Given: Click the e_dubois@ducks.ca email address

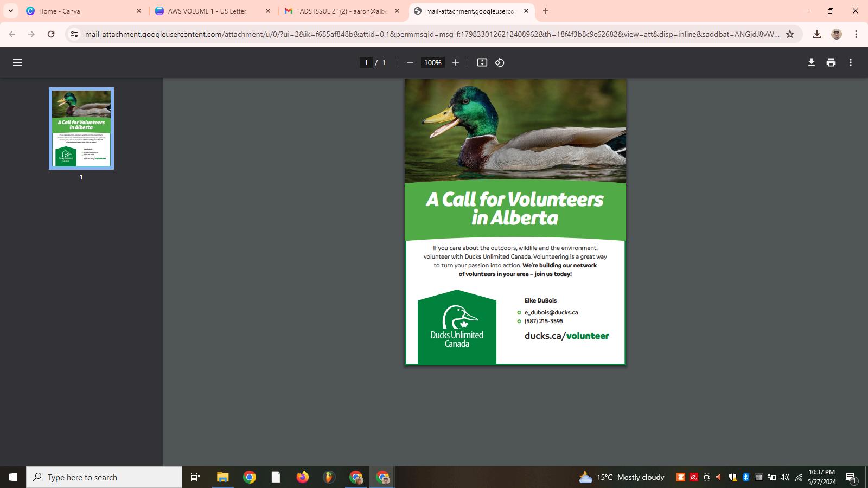Looking at the screenshot, I should tap(551, 312).
